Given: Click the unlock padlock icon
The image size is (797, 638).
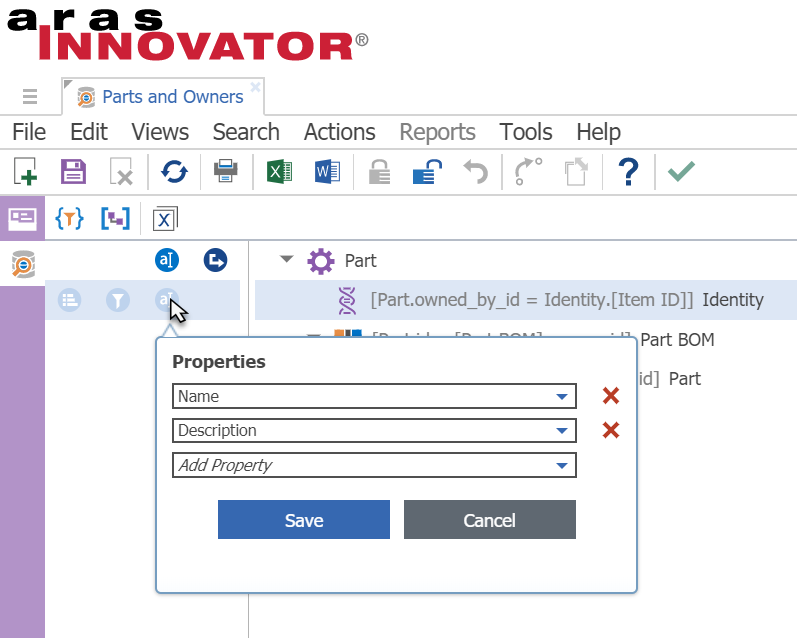Looking at the screenshot, I should tap(427, 172).
